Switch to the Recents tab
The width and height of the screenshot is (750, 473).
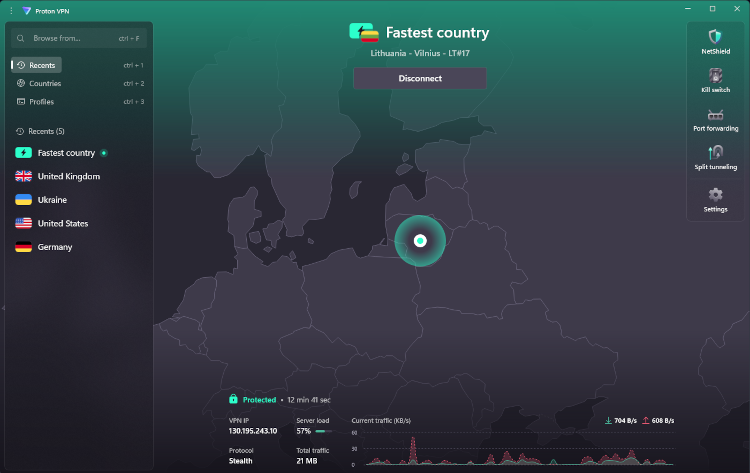click(36, 65)
